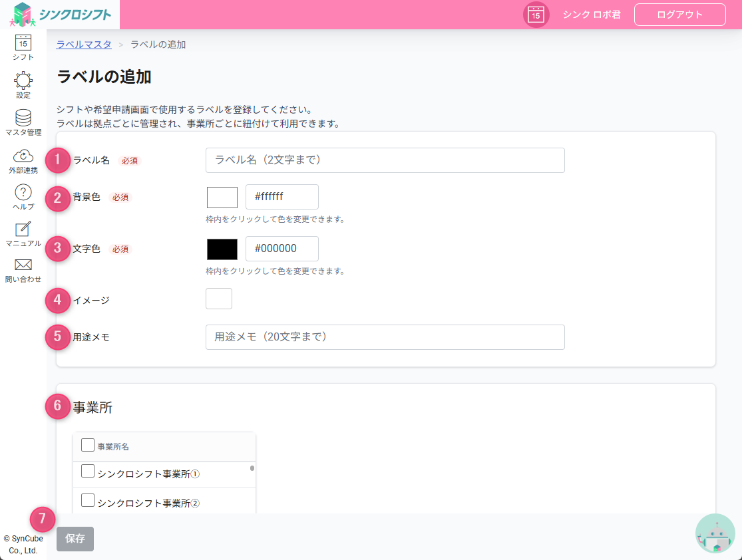This screenshot has width=742, height=560.
Task: Open Master Management database icon
Action: coord(23,118)
